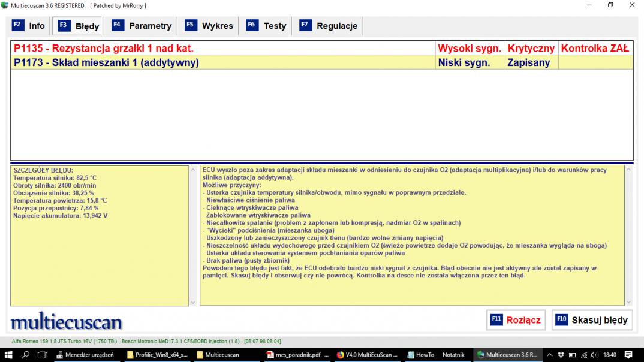Open the Action Center notifications icon
The height and width of the screenshot is (362, 644).
628,355
